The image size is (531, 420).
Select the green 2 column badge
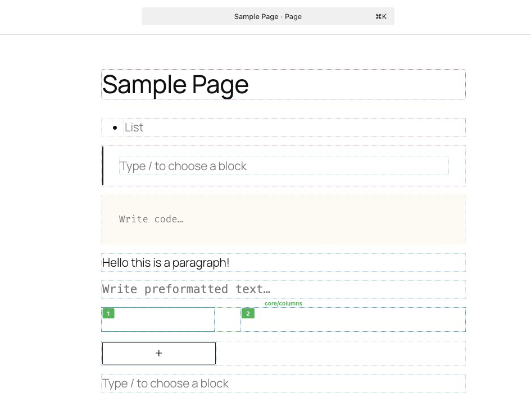click(248, 313)
